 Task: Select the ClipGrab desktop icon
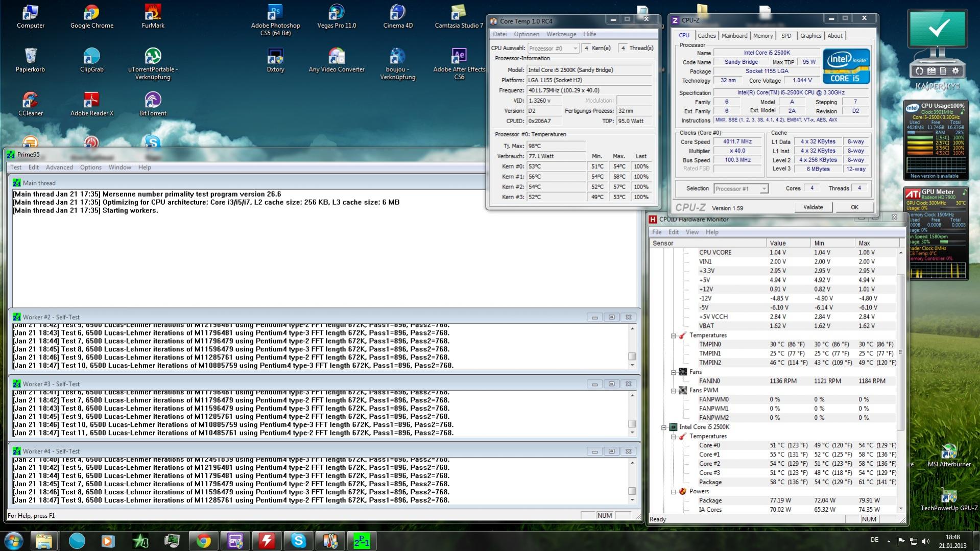[x=92, y=60]
